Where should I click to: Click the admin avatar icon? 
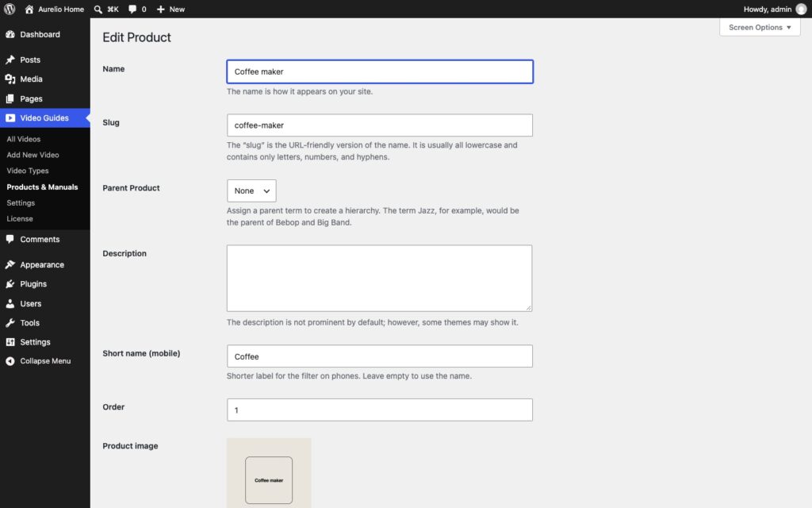click(801, 10)
